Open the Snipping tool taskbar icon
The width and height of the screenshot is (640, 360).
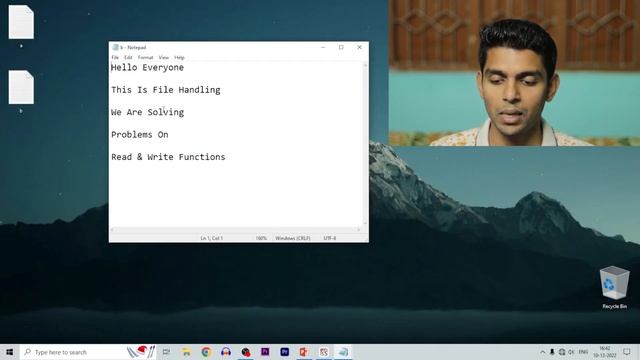pyautogui.click(x=324, y=352)
